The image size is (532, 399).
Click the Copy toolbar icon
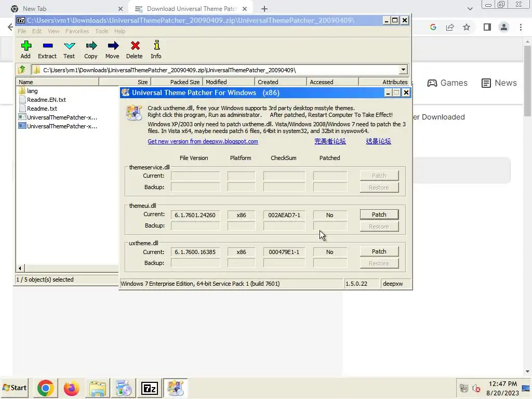click(x=91, y=49)
